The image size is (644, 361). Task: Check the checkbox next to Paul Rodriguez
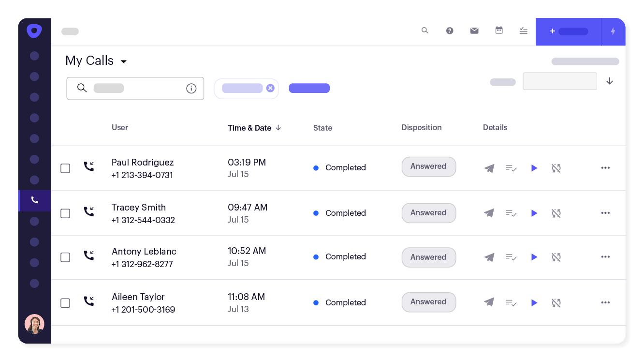click(x=65, y=168)
